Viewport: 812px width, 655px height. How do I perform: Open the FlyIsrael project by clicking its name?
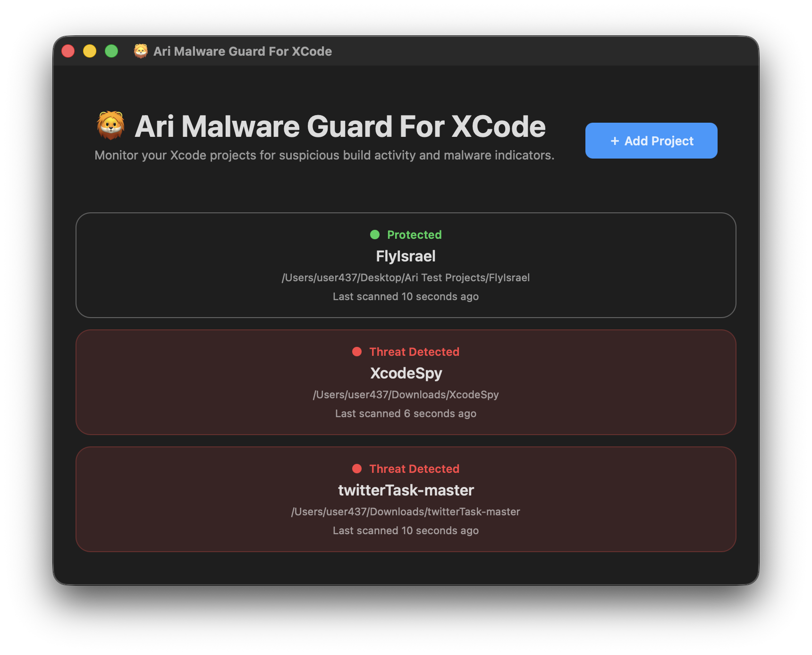pos(406,256)
